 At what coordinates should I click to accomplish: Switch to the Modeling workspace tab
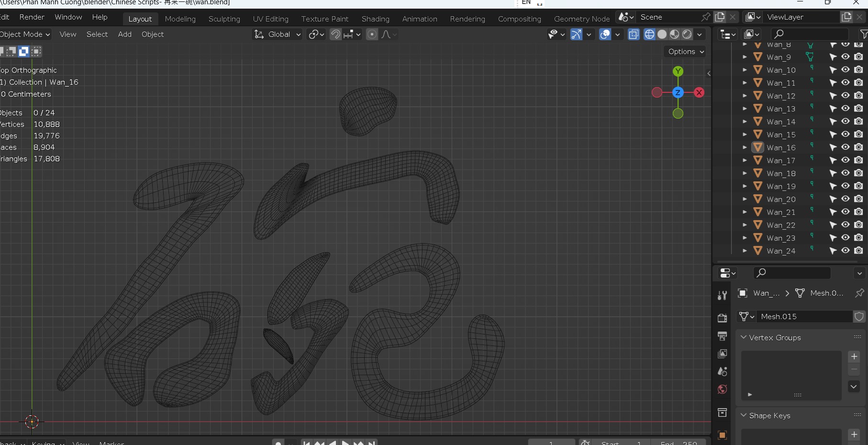tap(180, 19)
